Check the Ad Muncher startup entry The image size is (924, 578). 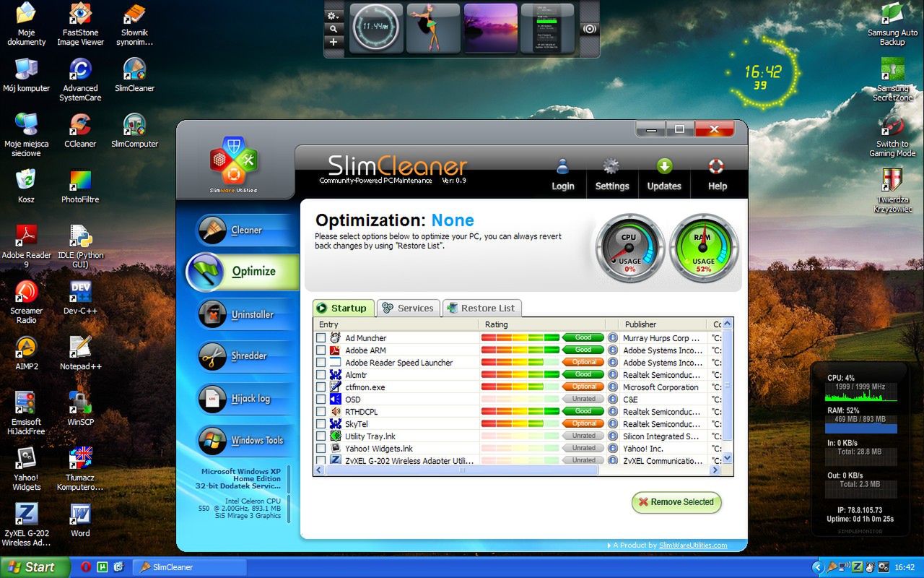point(321,338)
